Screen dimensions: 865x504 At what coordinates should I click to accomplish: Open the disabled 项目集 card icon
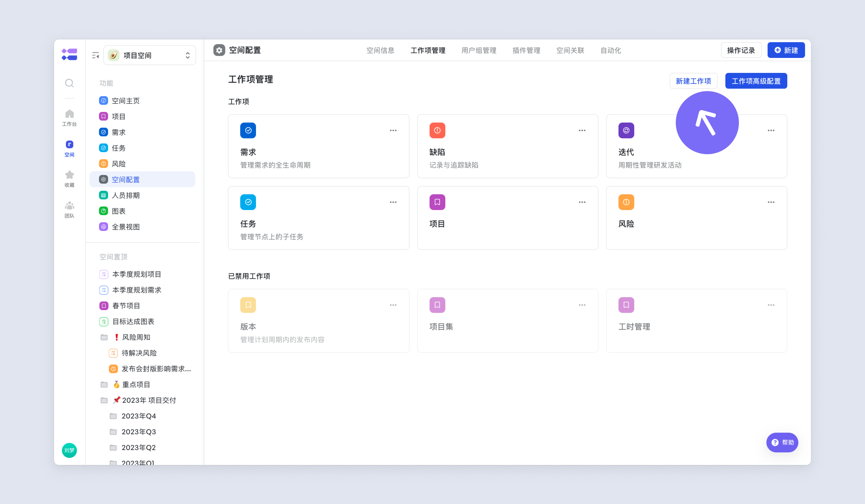tap(437, 305)
